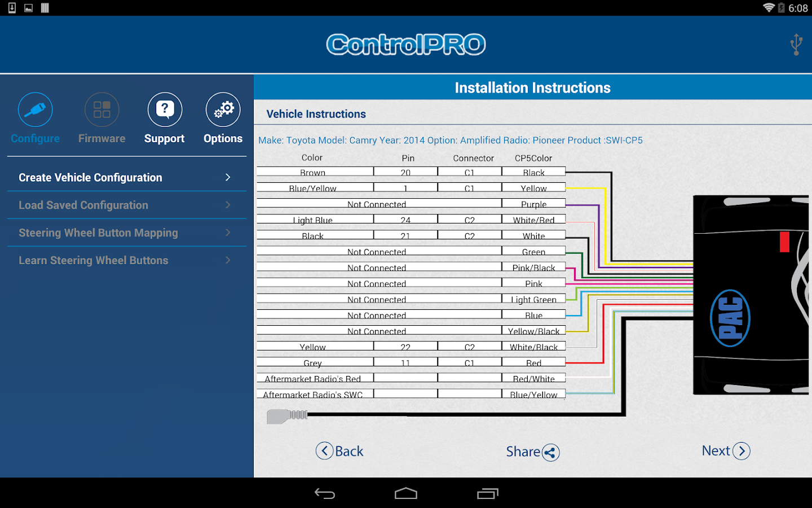Click the Aftermarket Radio's SWC cell
Screen dimensions: 812x508
tap(315, 393)
